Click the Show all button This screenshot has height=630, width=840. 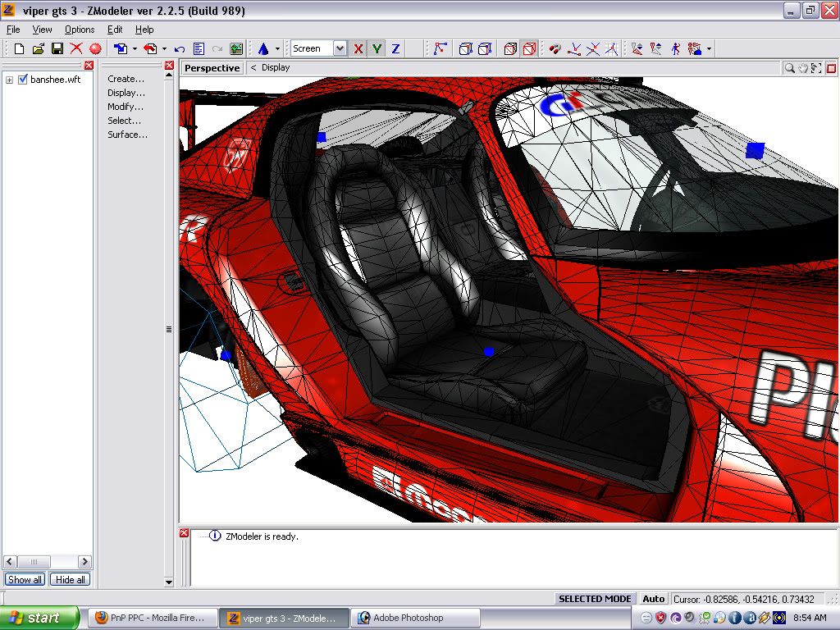25,580
